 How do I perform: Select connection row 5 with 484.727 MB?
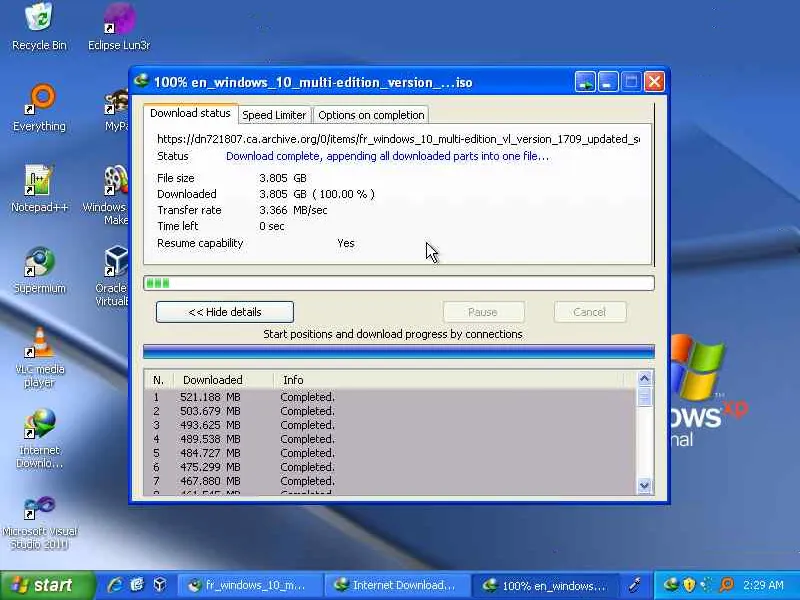pos(390,453)
